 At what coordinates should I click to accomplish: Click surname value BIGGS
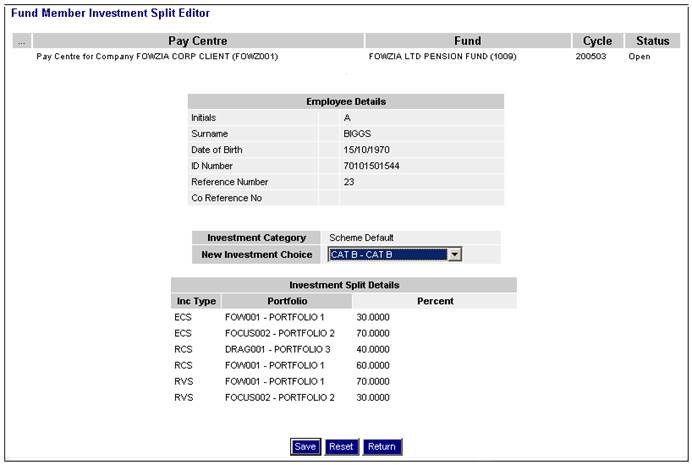(x=357, y=134)
